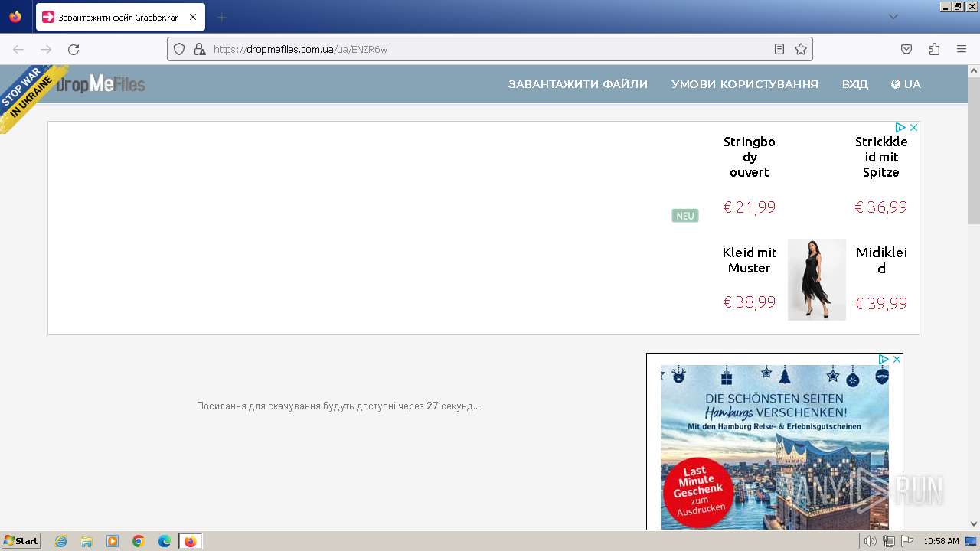Image resolution: width=980 pixels, height=551 pixels.
Task: Open volume speaker tray icon
Action: point(871,541)
